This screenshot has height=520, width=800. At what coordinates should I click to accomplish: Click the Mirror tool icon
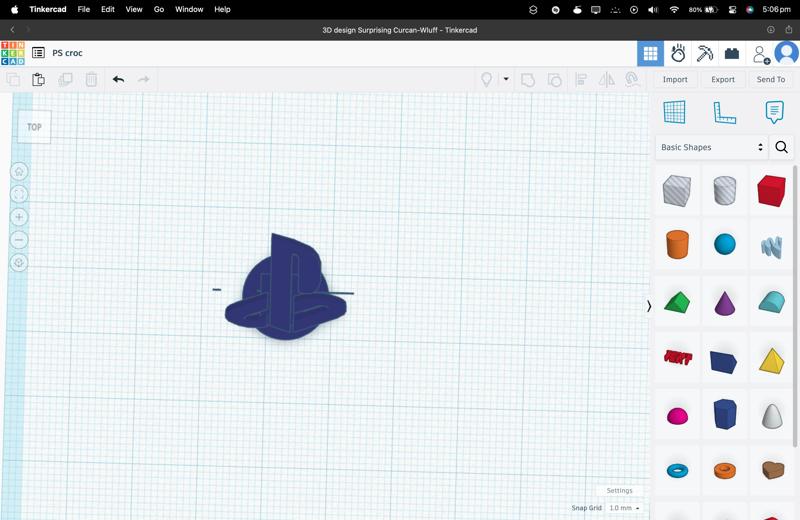tap(607, 80)
